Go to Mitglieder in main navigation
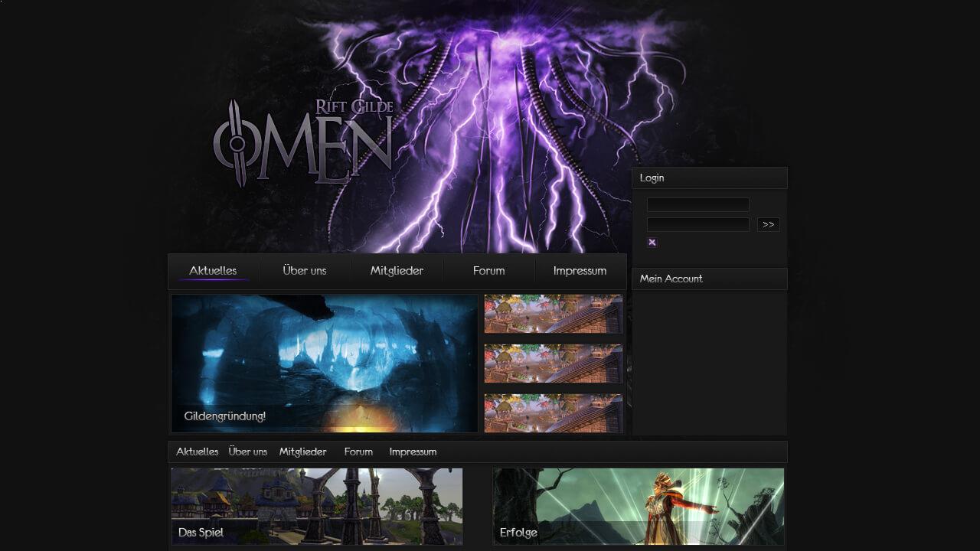Viewport: 980px width, 551px height. (x=397, y=271)
